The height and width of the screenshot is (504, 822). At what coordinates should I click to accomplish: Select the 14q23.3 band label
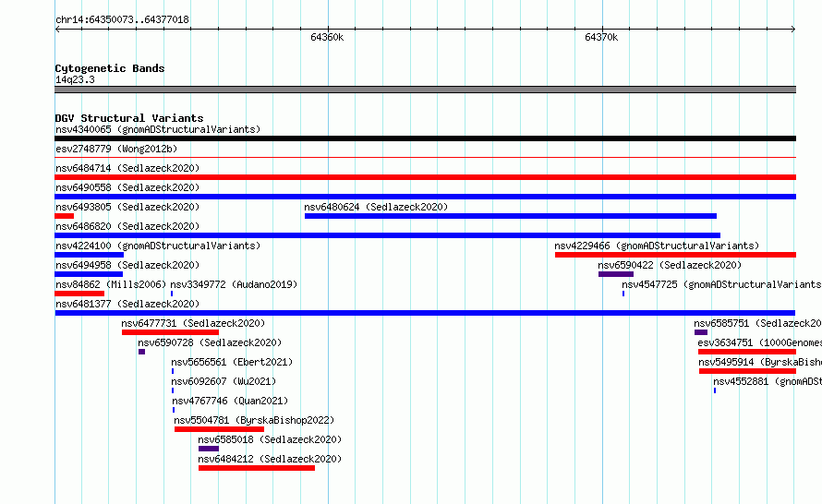coord(75,79)
